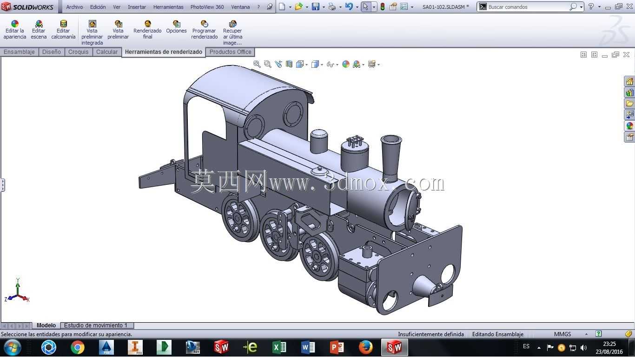Open Editar la apariencia tool
The width and height of the screenshot is (635, 364).
click(x=15, y=30)
